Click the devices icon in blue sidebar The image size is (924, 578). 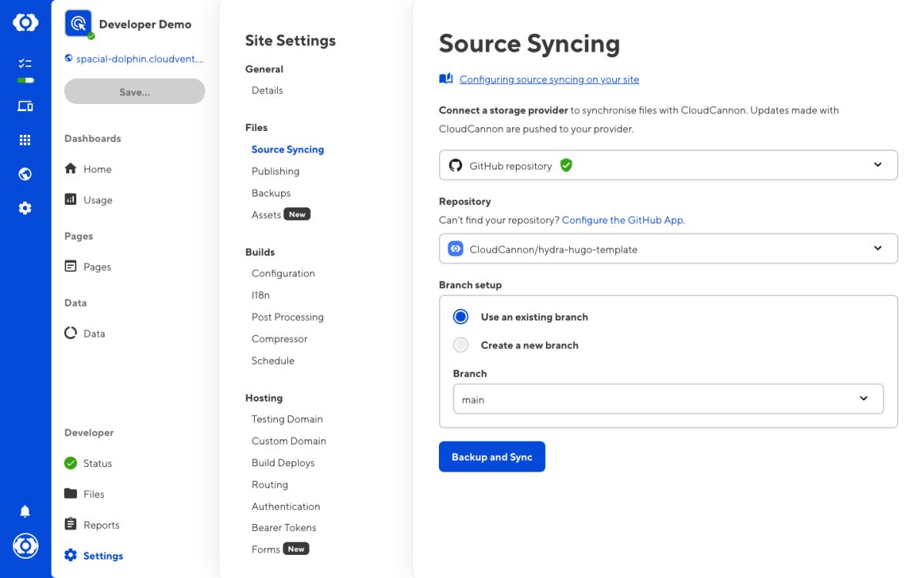click(25, 106)
